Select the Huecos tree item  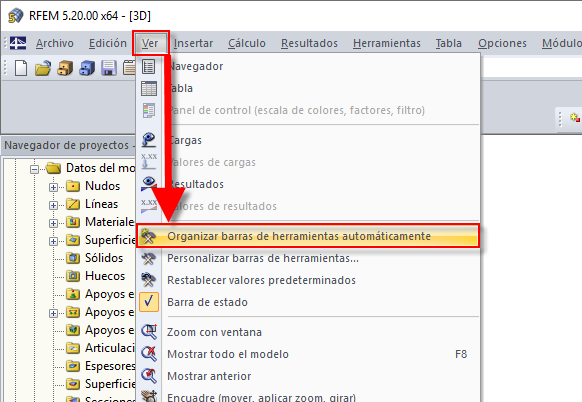tap(105, 276)
